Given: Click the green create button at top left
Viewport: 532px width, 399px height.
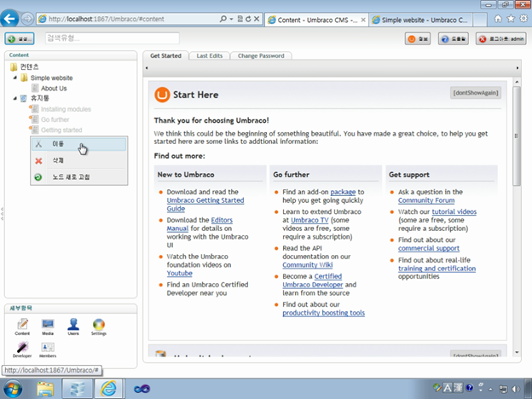Looking at the screenshot, I should point(20,38).
